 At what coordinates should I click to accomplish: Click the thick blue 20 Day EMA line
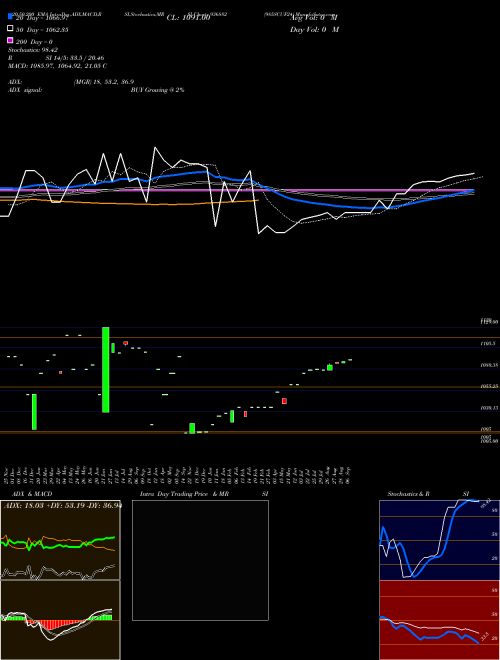(337, 205)
